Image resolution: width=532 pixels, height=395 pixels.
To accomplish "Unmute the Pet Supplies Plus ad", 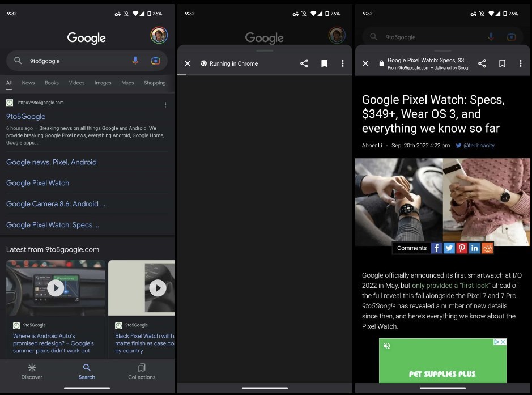I will coord(387,346).
